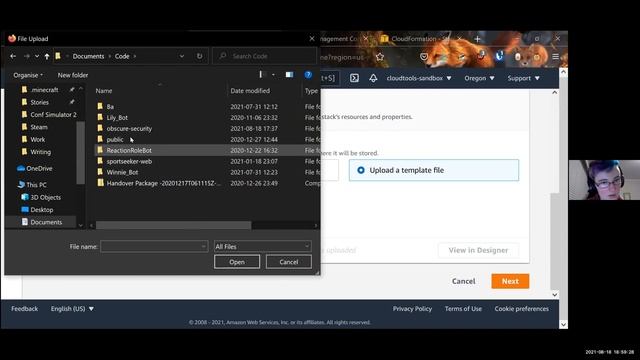Open File Upload help icon

(308, 75)
